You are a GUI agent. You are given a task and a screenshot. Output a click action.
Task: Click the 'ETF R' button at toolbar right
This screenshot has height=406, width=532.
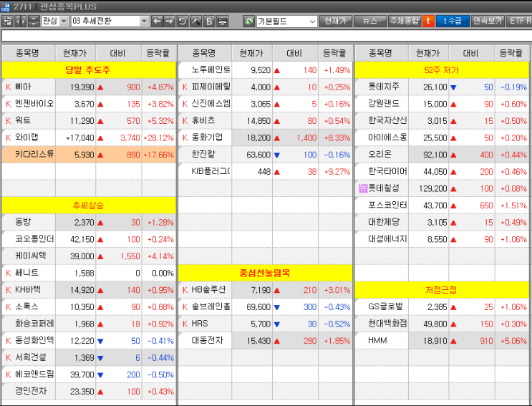coord(519,21)
